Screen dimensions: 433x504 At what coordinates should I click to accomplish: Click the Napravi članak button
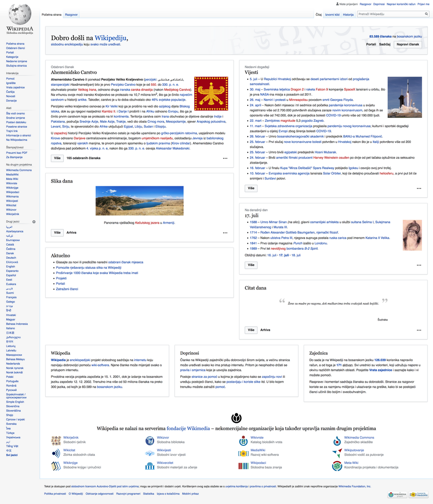coord(408,44)
